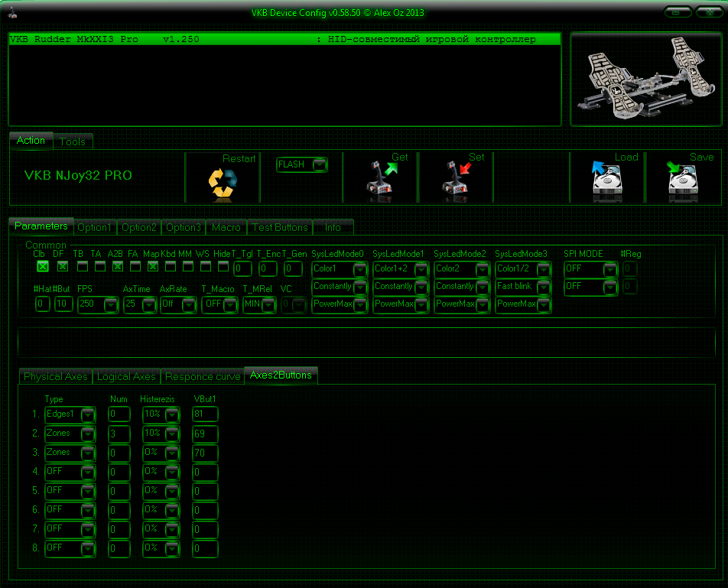Switch to the Macro tab
Image resolution: width=728 pixels, height=588 pixels.
tap(226, 227)
